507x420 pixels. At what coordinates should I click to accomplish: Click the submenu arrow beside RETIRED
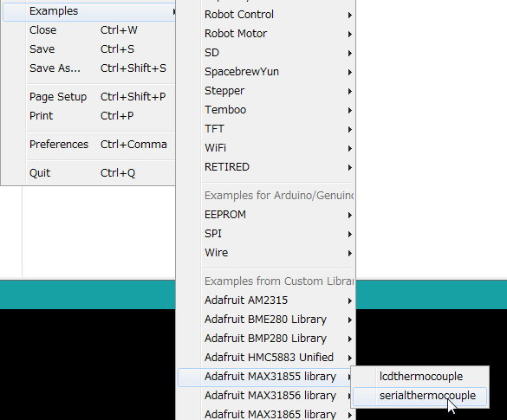point(350,168)
